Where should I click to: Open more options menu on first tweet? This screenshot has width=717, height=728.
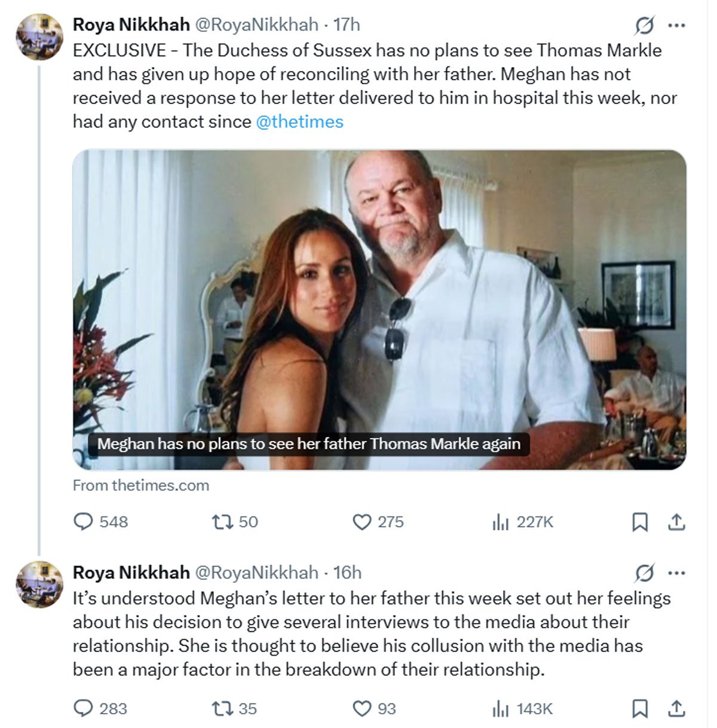[676, 26]
